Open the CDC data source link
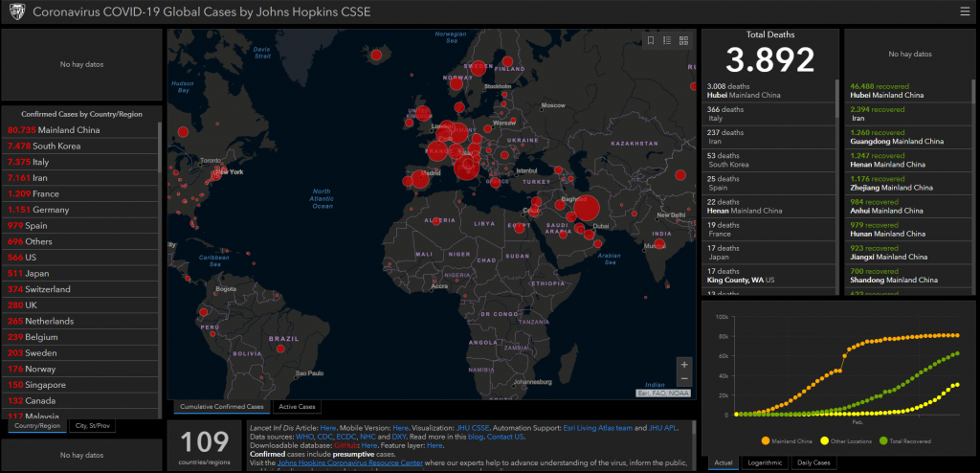Screen dimensions: 980x473 tap(323, 437)
